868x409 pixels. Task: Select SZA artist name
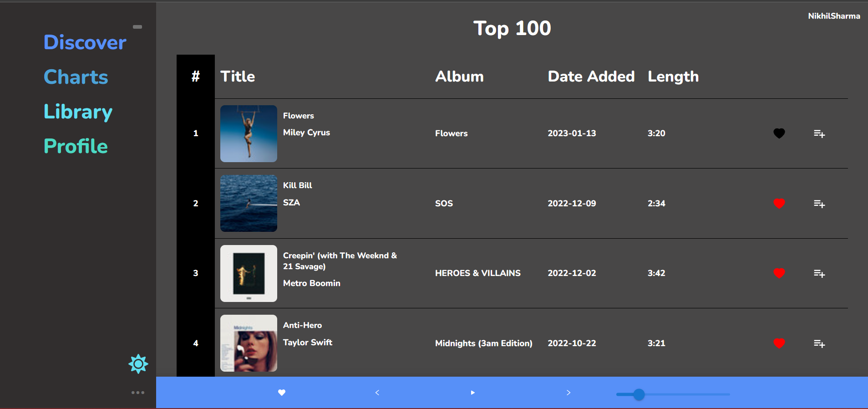[291, 203]
